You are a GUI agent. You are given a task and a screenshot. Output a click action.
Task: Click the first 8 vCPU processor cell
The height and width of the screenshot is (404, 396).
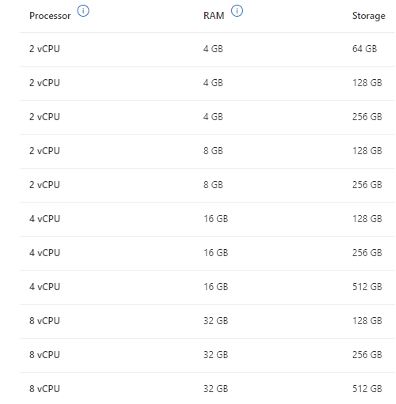[x=45, y=321]
